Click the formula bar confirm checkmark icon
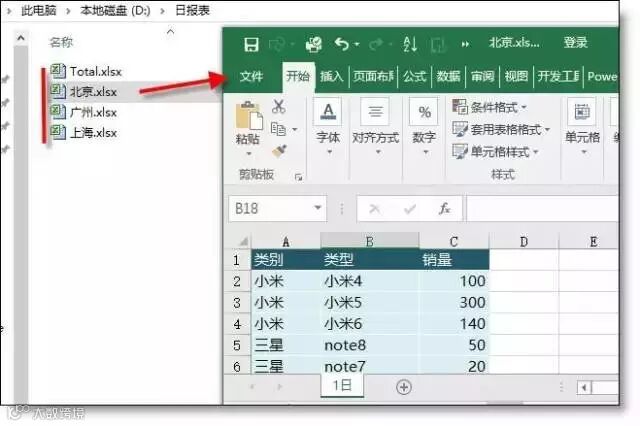640x426 pixels. [x=410, y=209]
